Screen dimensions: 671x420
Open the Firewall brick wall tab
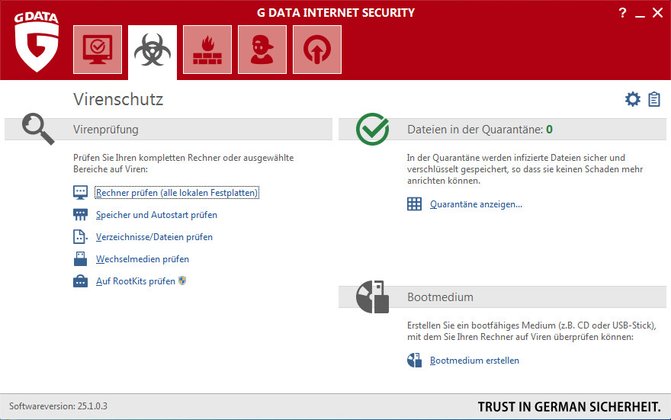tap(208, 49)
